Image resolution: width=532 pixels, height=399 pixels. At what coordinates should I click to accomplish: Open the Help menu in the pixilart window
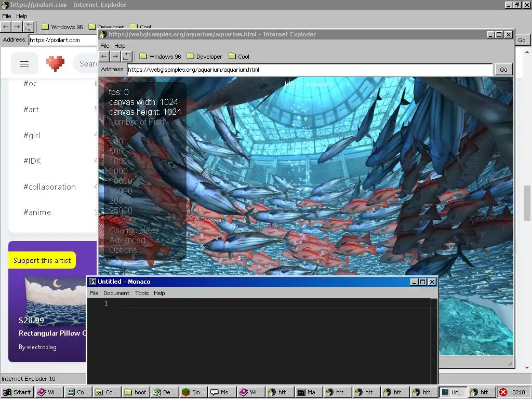(x=21, y=16)
